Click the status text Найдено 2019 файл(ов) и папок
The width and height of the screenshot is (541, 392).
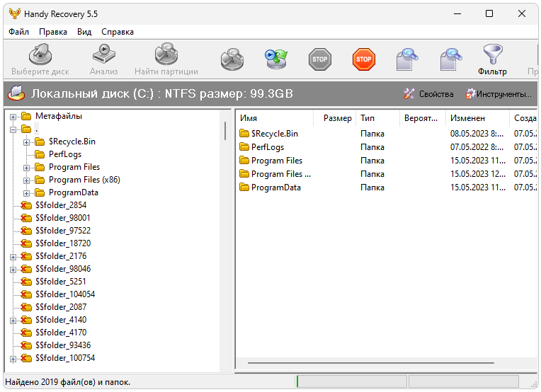(68, 382)
